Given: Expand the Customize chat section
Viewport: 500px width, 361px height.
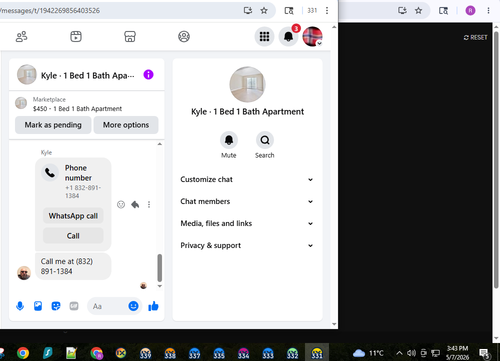Looking at the screenshot, I should coord(247,179).
